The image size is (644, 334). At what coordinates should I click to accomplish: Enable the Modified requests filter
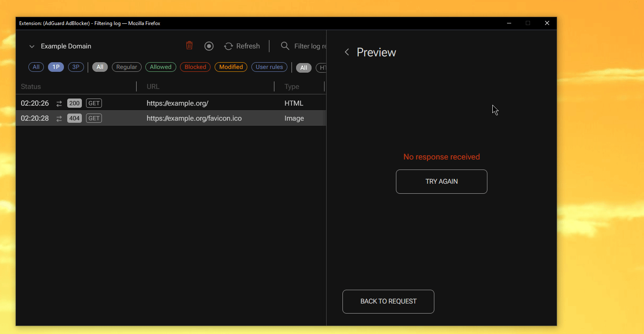pos(231,67)
